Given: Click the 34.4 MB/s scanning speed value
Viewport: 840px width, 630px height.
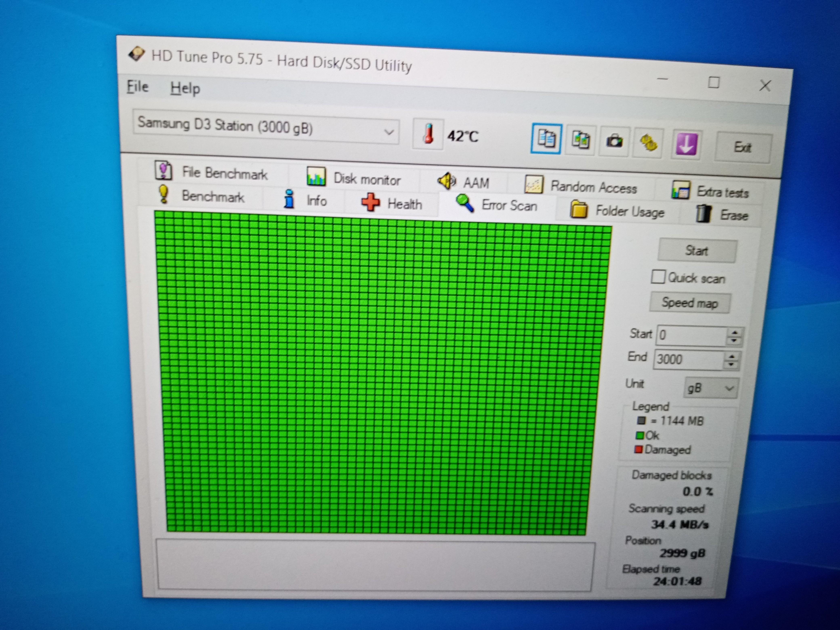Looking at the screenshot, I should pyautogui.click(x=680, y=524).
